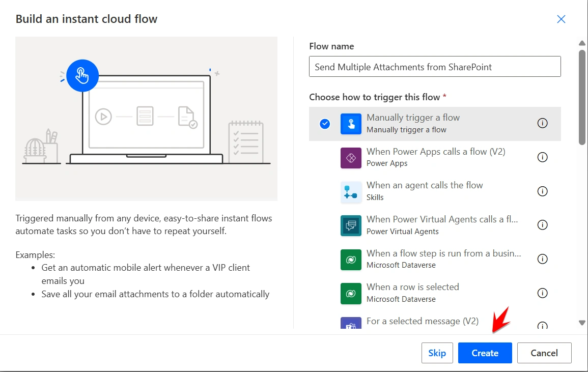This screenshot has width=588, height=372.
Task: Click the Power Apps connector label
Action: click(x=386, y=163)
